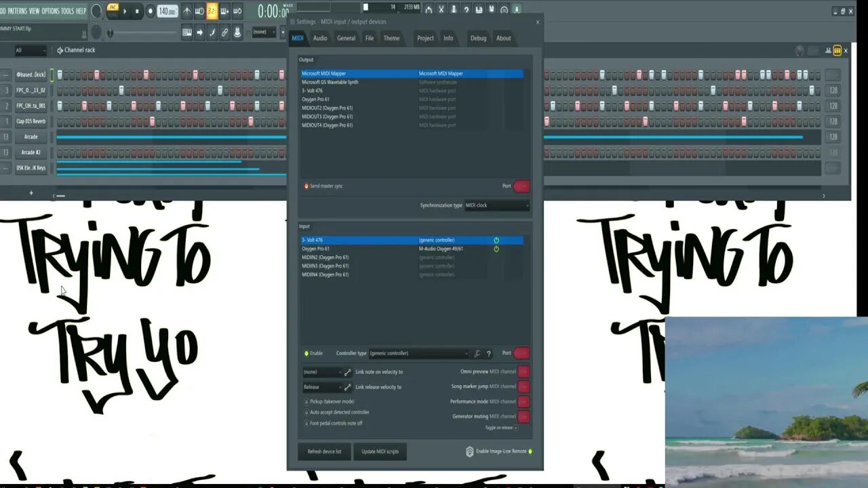Click the question mark beside Controller type

488,354
